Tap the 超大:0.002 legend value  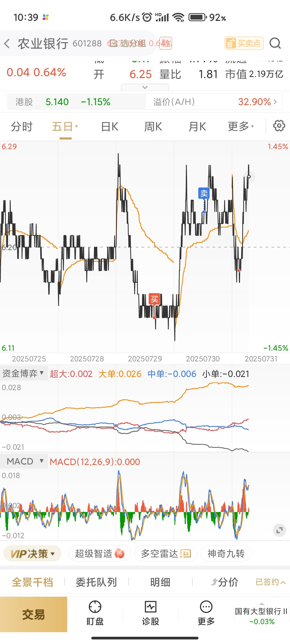(71, 374)
